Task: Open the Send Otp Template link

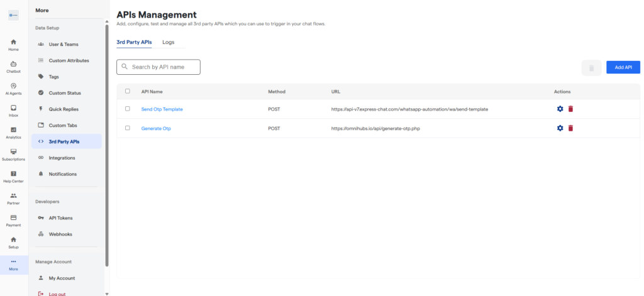Action: 162,109
